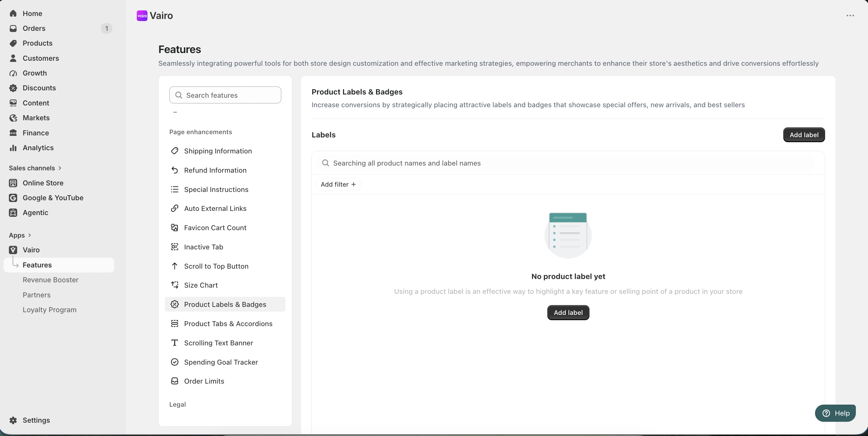The image size is (868, 436).
Task: Select the Customers person icon
Action: click(13, 58)
